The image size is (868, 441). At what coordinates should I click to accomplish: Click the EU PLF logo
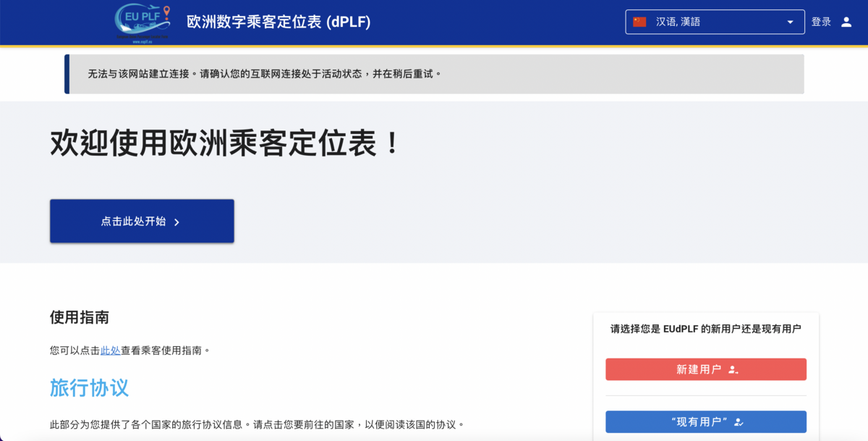(x=143, y=22)
